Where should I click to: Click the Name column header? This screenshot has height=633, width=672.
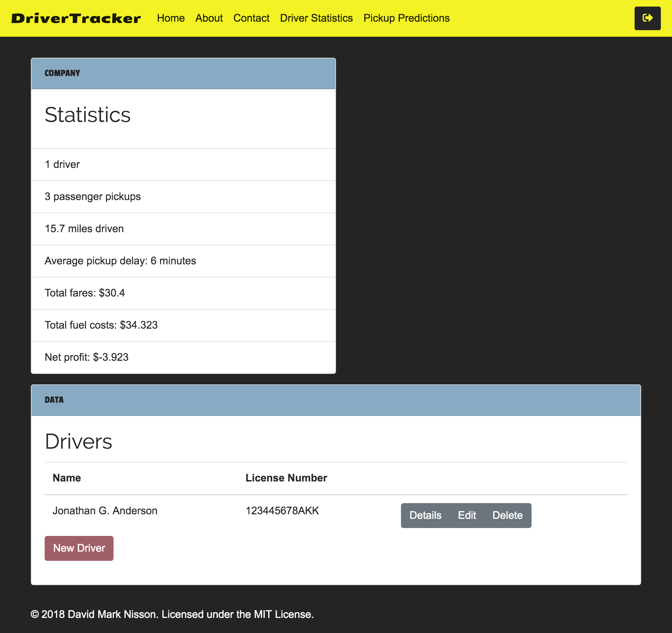tap(67, 478)
